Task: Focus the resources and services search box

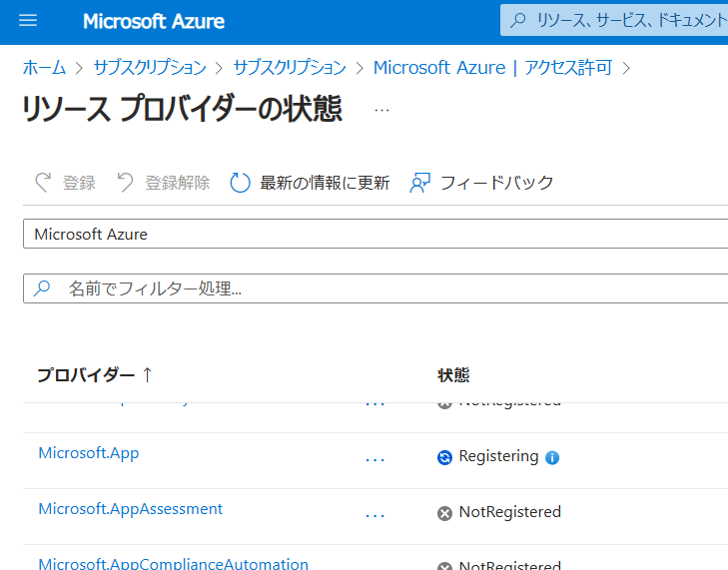Action: click(614, 20)
